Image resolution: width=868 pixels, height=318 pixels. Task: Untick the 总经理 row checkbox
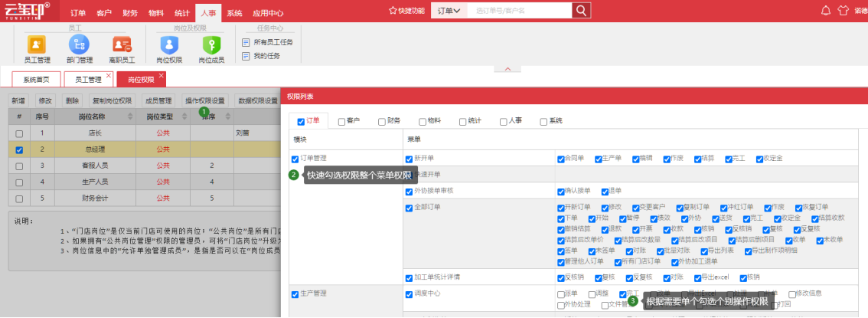19,149
